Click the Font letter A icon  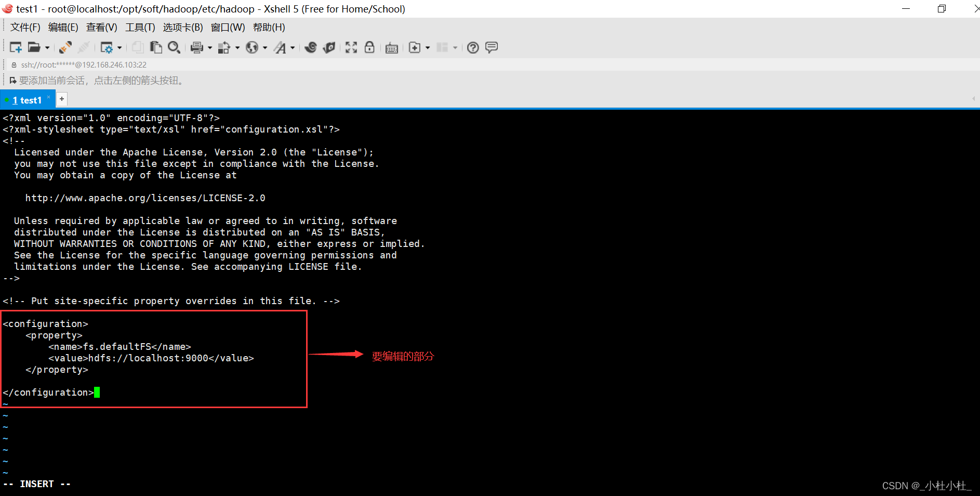click(280, 47)
